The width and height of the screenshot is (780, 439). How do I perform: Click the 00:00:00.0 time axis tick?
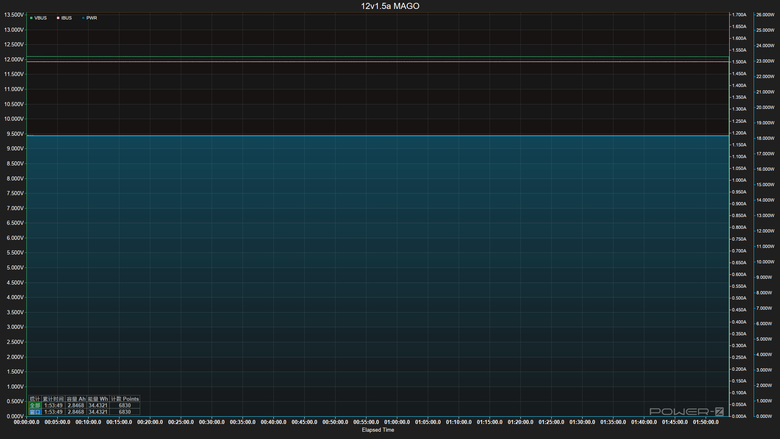[27, 422]
